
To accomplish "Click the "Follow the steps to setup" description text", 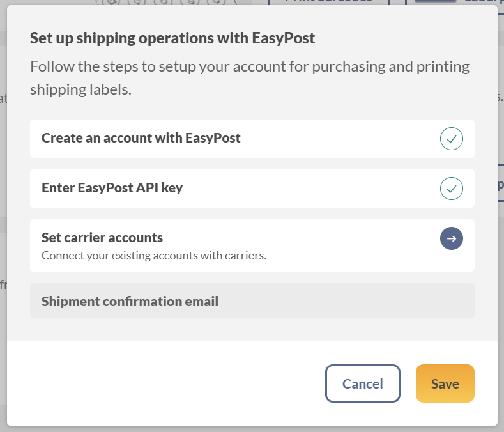I will click(x=250, y=78).
